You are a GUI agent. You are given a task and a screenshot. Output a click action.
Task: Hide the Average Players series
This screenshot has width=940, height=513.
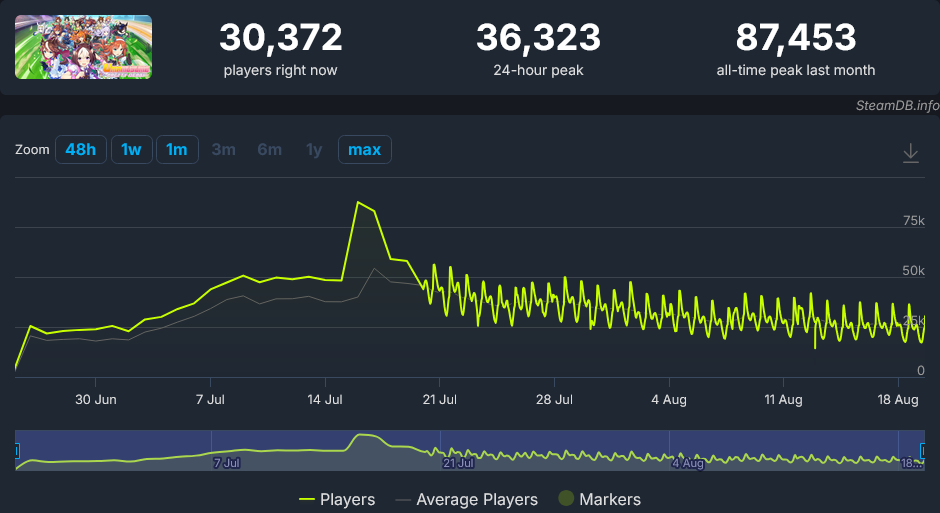click(x=466, y=499)
